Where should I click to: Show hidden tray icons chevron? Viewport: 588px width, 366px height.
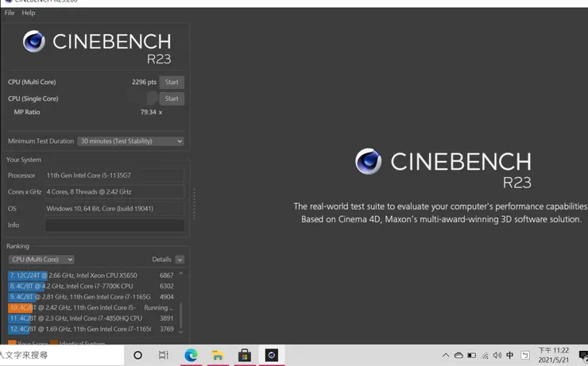click(x=446, y=355)
